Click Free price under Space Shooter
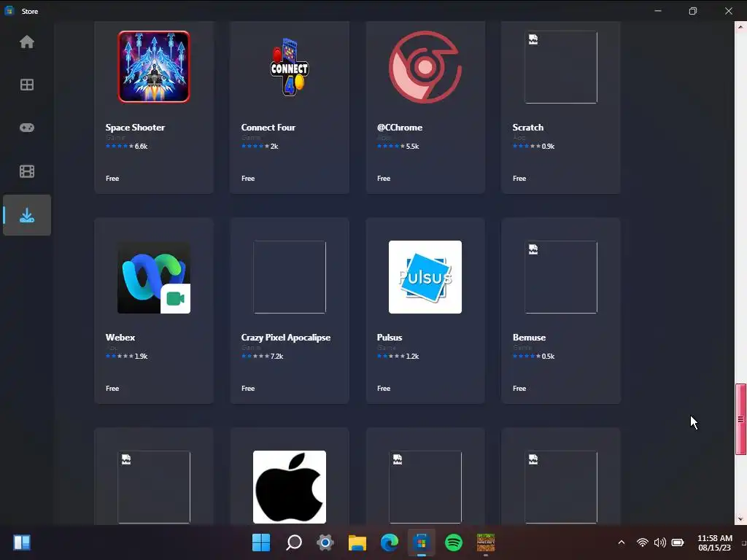 [112, 179]
